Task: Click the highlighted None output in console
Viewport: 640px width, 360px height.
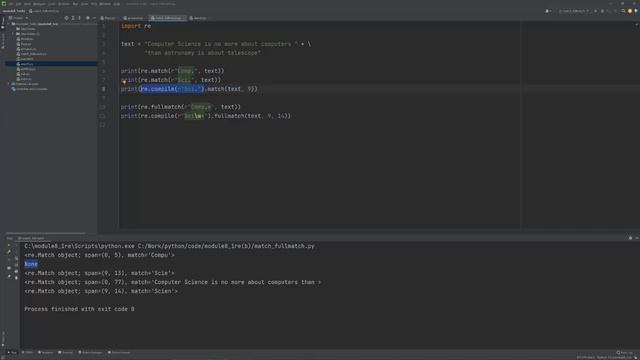Action: pyautogui.click(x=31, y=264)
